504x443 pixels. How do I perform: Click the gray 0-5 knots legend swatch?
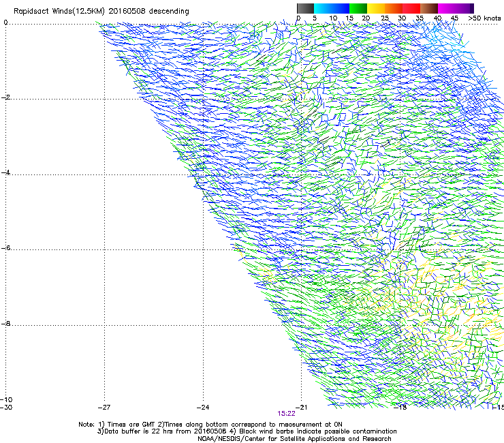click(305, 8)
